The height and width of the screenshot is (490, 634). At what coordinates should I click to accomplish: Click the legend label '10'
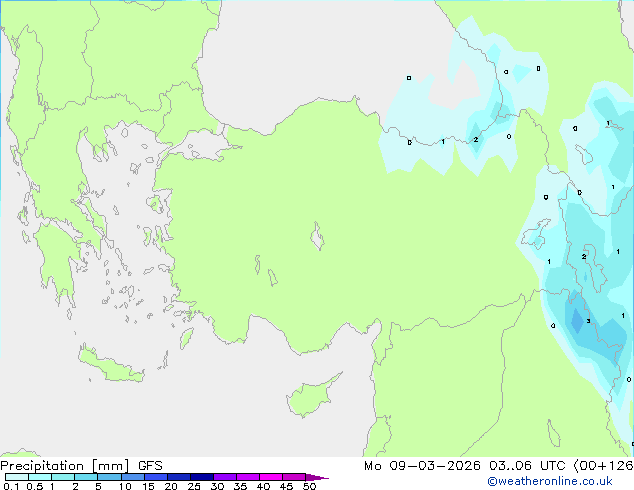coord(125,486)
